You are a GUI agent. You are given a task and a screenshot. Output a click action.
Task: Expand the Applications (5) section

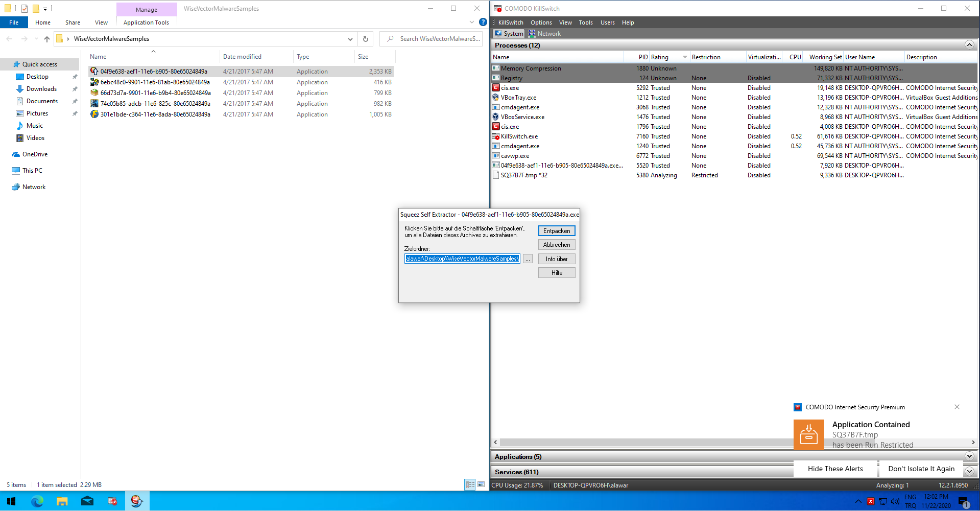(x=969, y=456)
